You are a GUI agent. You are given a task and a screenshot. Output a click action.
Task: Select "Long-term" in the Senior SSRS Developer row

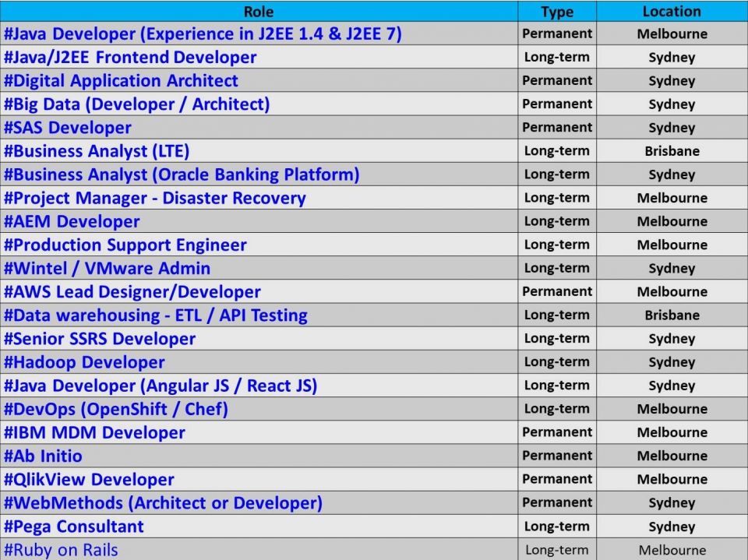click(556, 338)
